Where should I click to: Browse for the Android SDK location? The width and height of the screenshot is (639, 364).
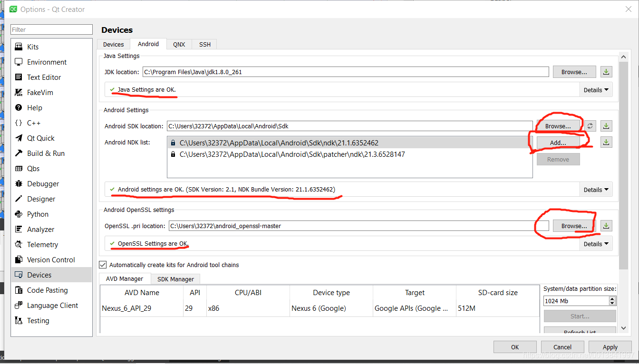(x=558, y=126)
